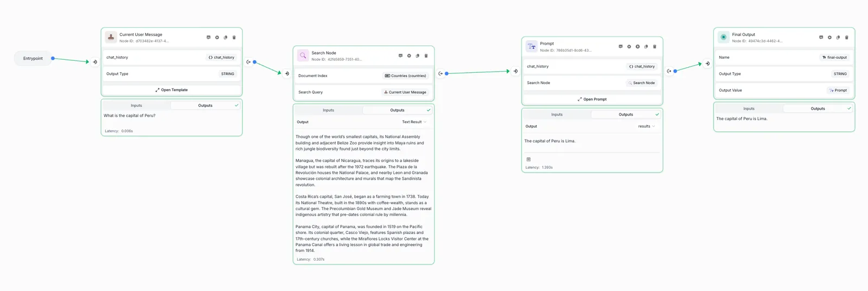Click blue connector dot after Prompt node
This screenshot has height=291, width=868.
coord(675,71)
